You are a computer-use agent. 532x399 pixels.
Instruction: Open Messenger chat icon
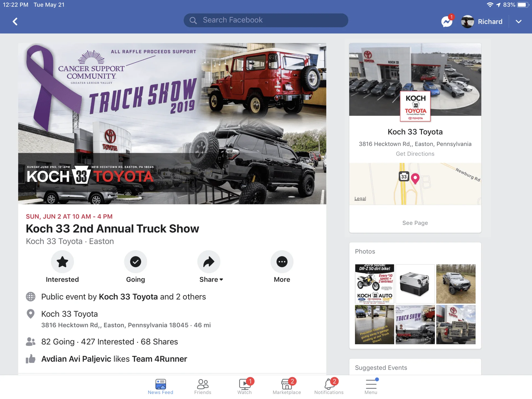[x=447, y=22]
